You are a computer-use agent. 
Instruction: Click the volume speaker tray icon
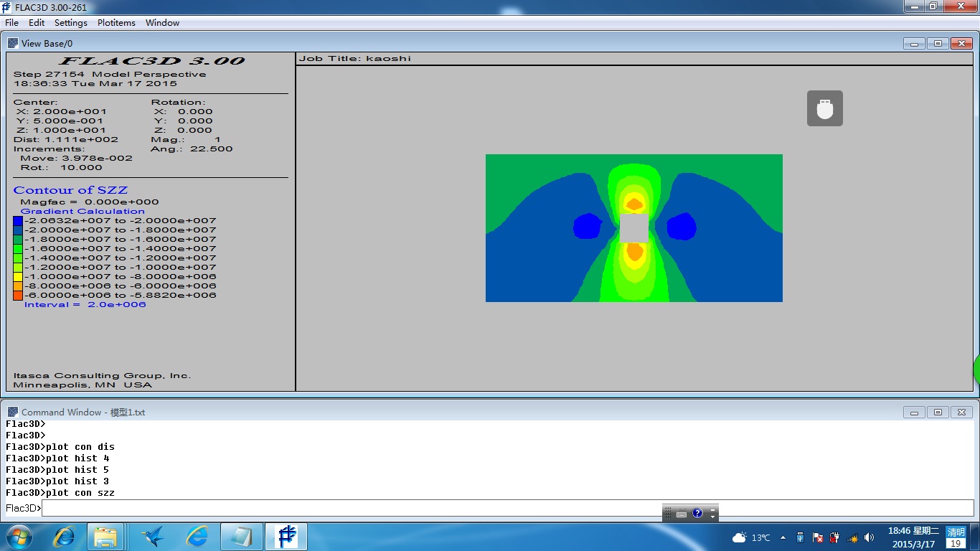870,537
